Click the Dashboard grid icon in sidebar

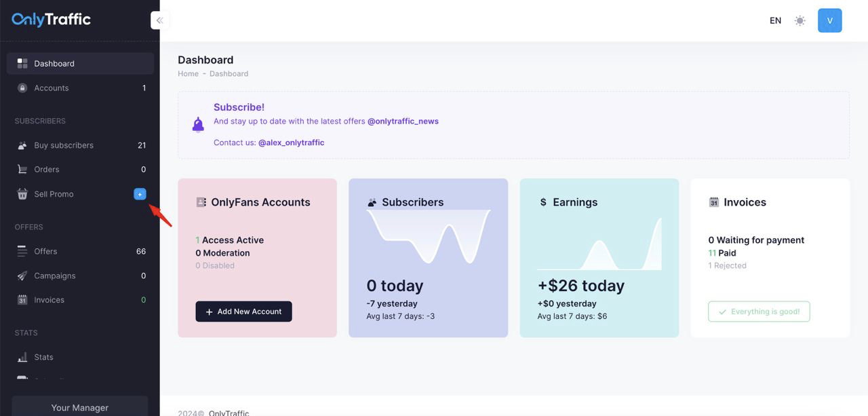(x=22, y=64)
